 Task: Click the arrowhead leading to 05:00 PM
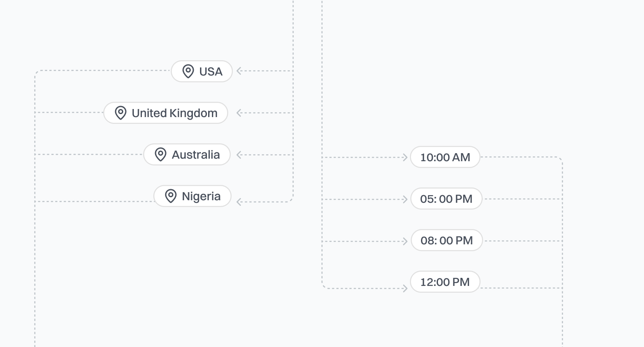point(405,199)
